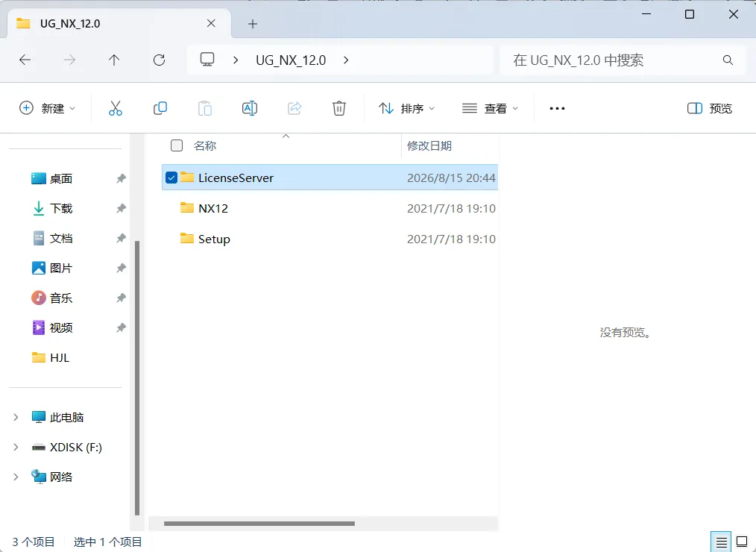756x552 pixels.
Task: Click date 2026/8/15 20:44
Action: point(451,178)
